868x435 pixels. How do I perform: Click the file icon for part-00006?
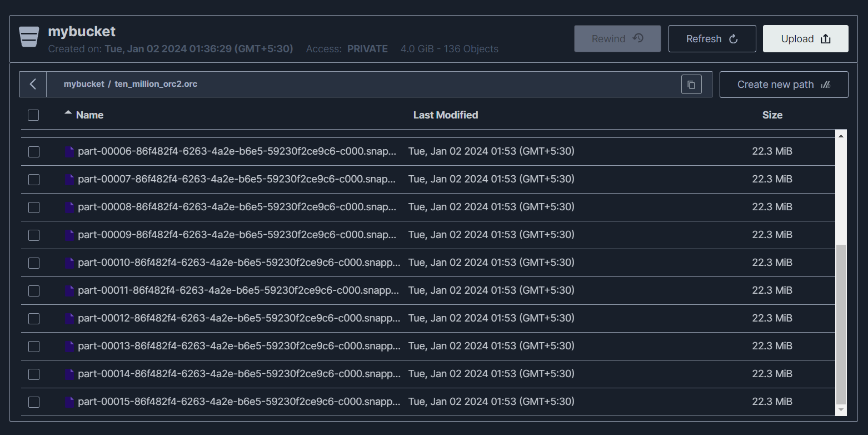tap(69, 152)
